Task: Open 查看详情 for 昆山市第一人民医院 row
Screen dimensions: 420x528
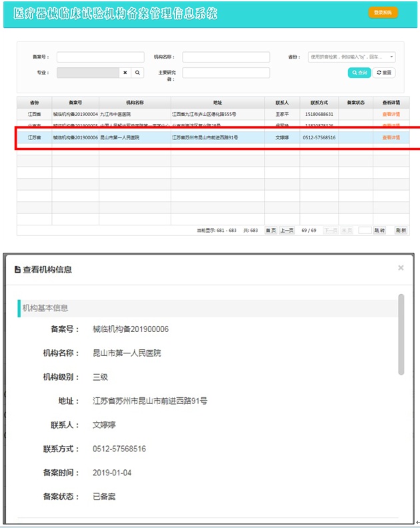Action: pyautogui.click(x=391, y=138)
